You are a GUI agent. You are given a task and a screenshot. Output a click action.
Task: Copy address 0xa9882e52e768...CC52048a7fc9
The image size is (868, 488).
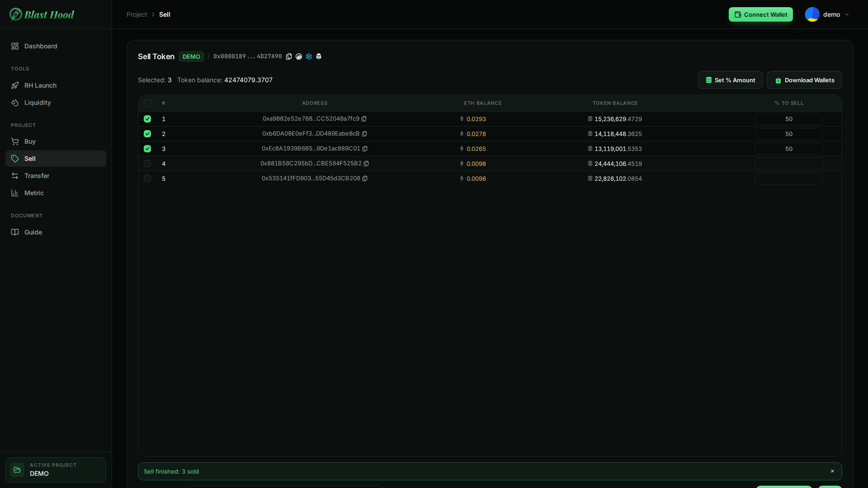point(364,119)
